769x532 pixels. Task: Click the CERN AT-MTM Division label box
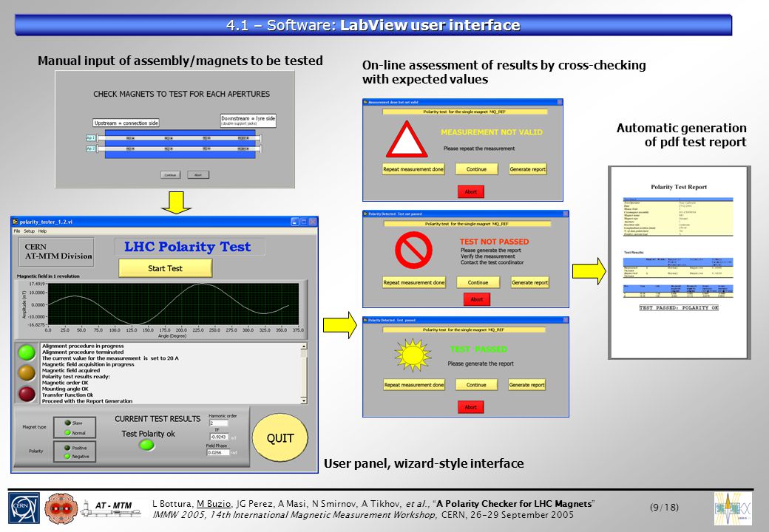click(56, 251)
